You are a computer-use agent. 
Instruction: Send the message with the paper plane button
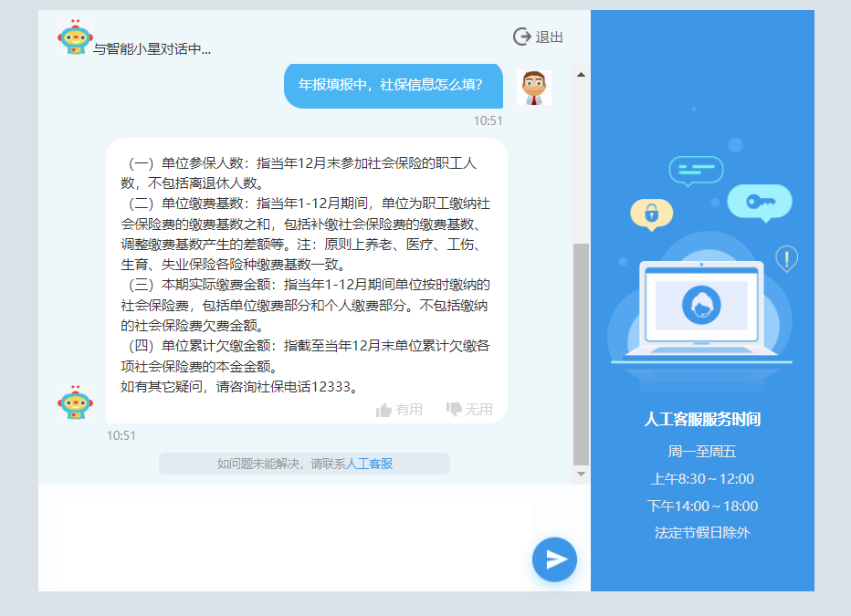coord(554,559)
